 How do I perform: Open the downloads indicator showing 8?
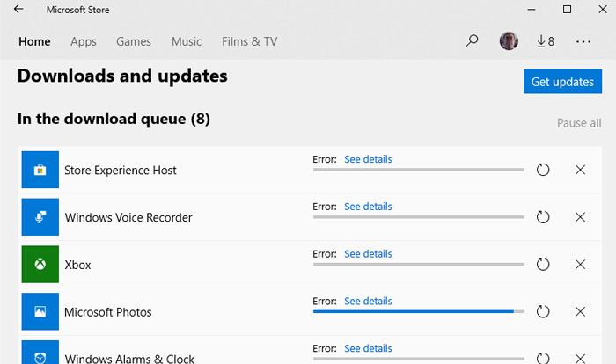coord(545,41)
